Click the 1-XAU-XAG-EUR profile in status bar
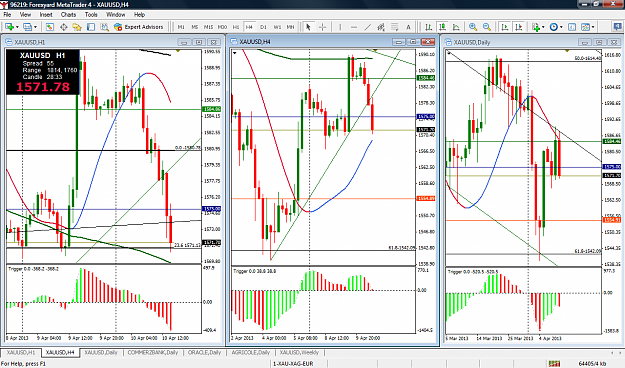The image size is (625, 368). (x=293, y=364)
